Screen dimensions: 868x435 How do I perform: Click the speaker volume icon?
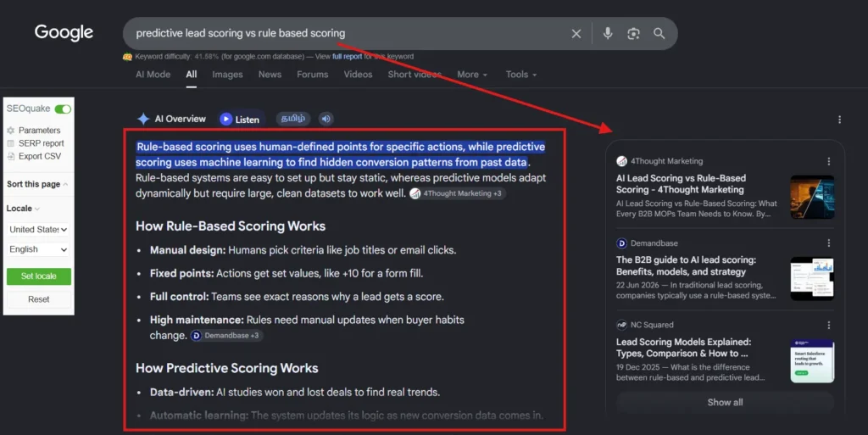pyautogui.click(x=326, y=119)
